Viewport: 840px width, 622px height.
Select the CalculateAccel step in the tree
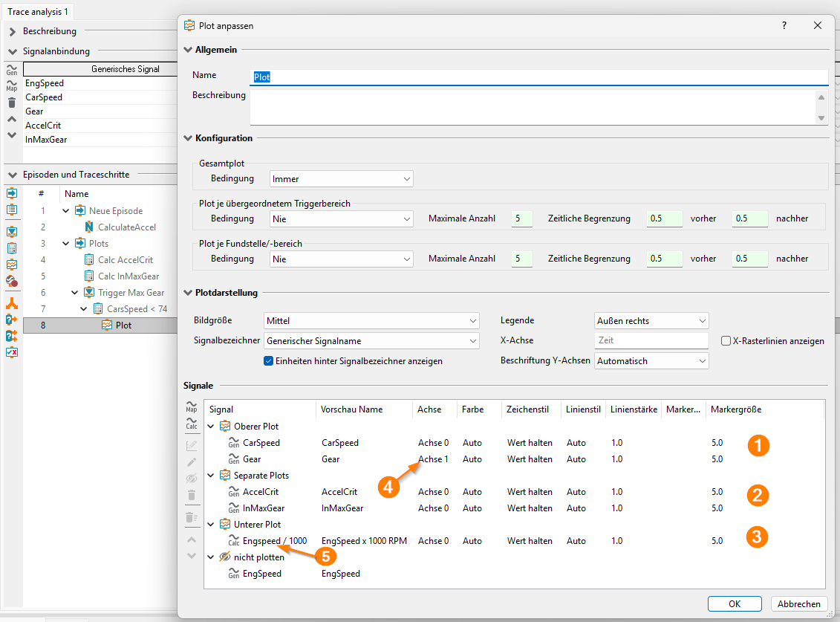click(127, 227)
